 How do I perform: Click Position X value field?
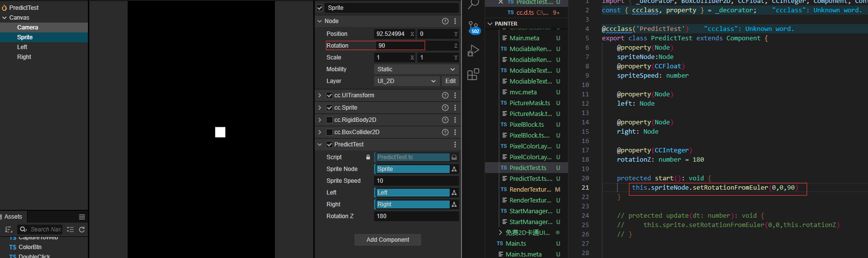pos(395,34)
